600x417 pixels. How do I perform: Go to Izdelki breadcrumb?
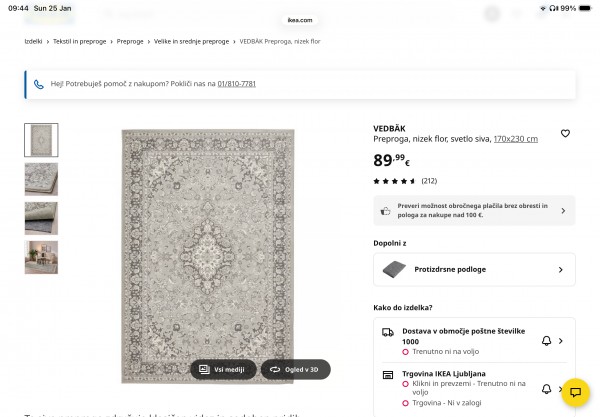pyautogui.click(x=34, y=41)
